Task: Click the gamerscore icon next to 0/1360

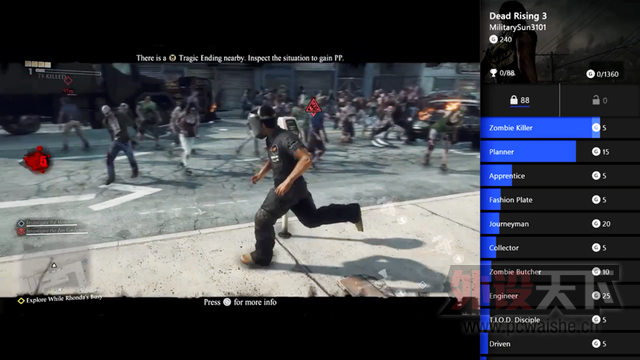Action: point(590,74)
